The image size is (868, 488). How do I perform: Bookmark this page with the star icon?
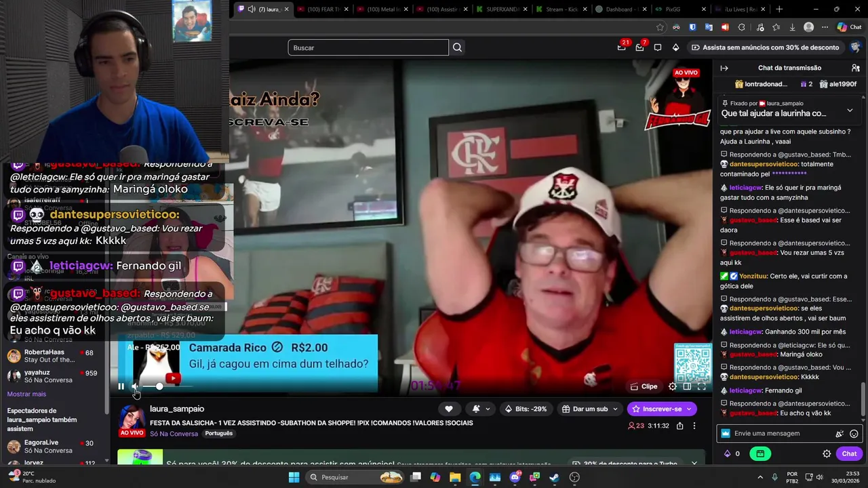[x=660, y=27]
